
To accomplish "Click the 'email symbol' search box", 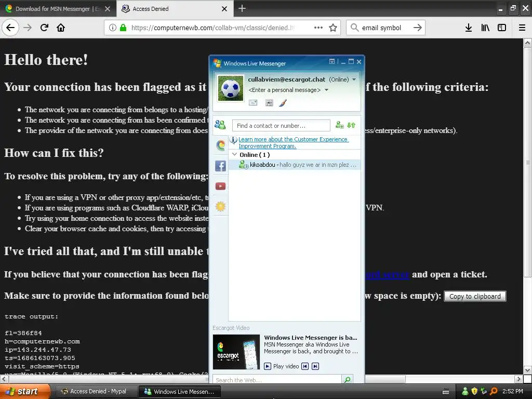I will tap(381, 28).
